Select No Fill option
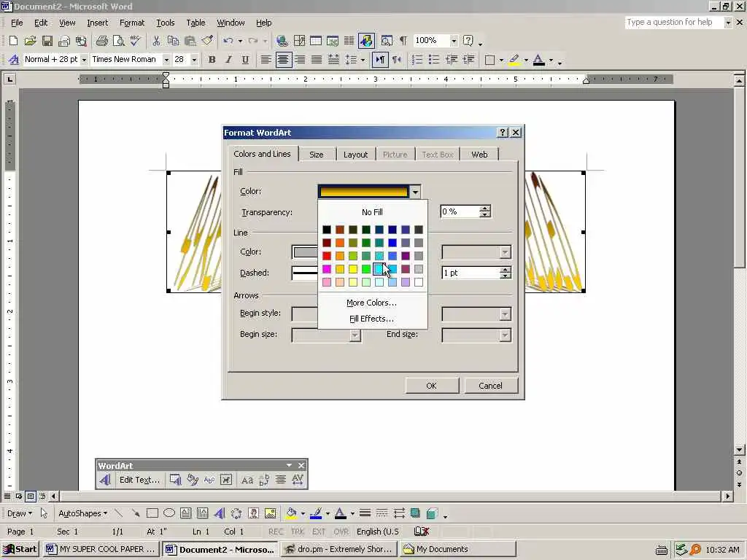 [x=372, y=212]
